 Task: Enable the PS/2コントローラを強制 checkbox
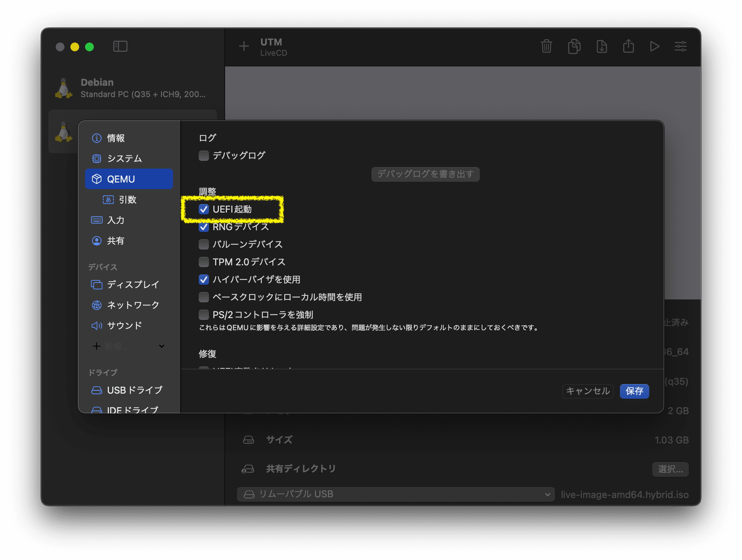coord(204,314)
